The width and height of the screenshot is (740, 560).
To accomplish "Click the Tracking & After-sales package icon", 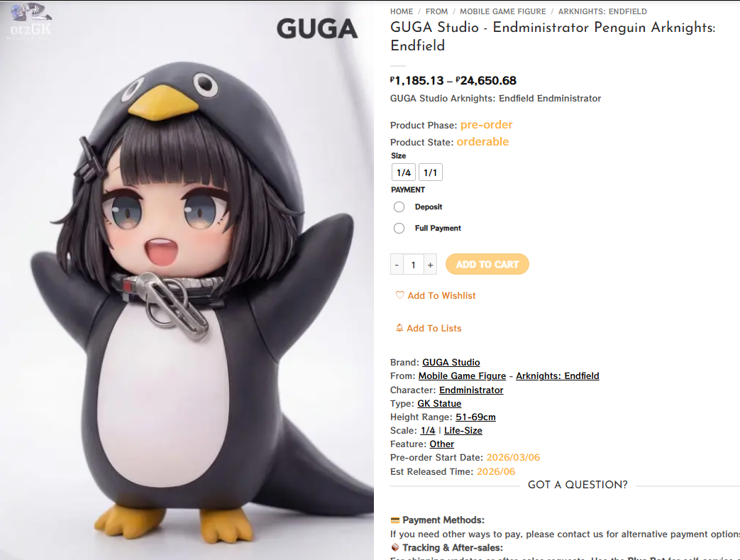I will tap(395, 548).
